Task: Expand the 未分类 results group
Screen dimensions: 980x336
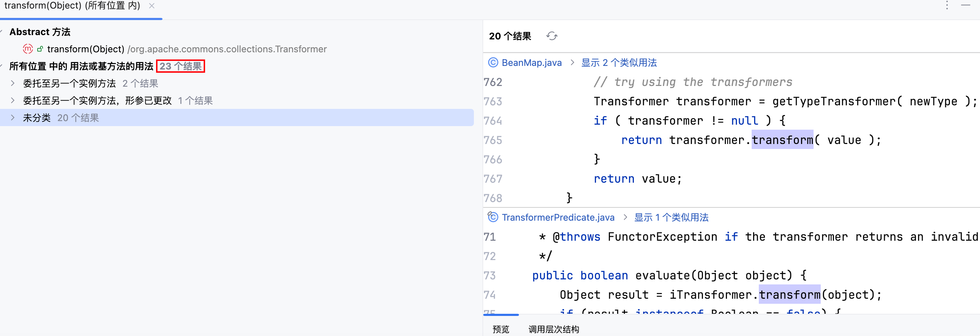Action: point(13,117)
